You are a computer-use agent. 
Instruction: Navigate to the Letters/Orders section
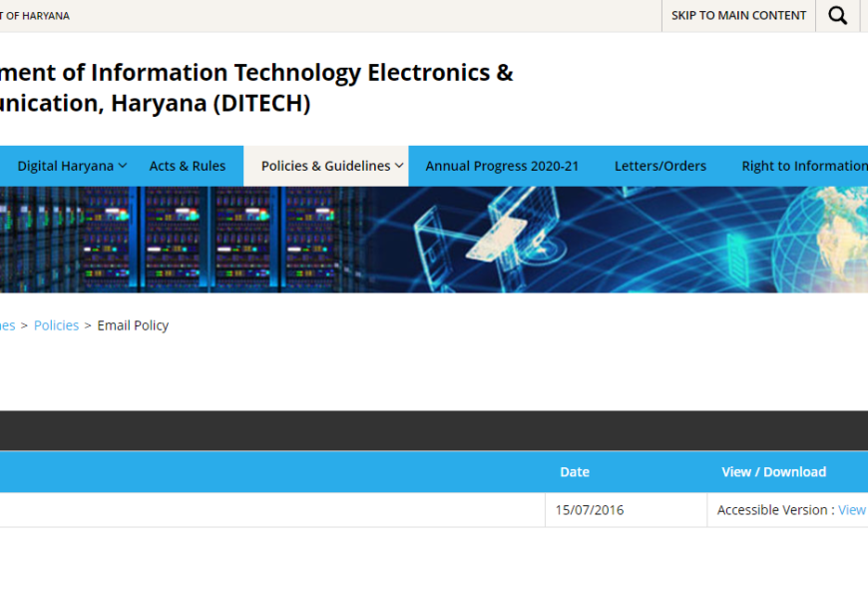[660, 166]
